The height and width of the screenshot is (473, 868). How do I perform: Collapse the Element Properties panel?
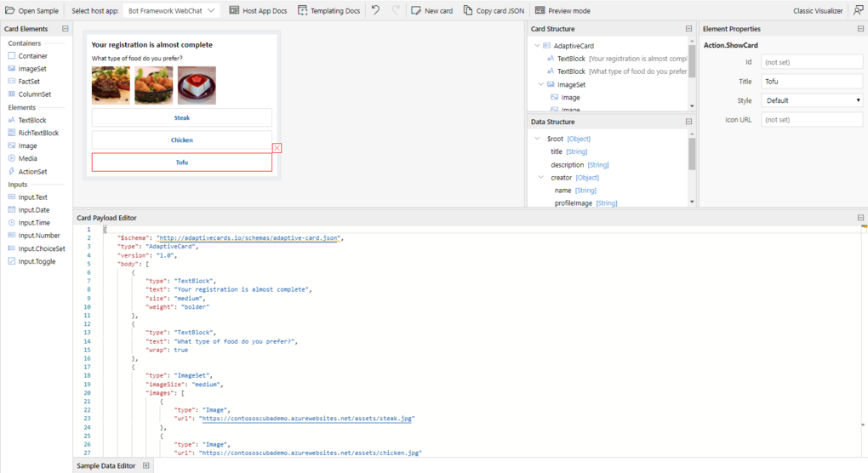[x=860, y=29]
